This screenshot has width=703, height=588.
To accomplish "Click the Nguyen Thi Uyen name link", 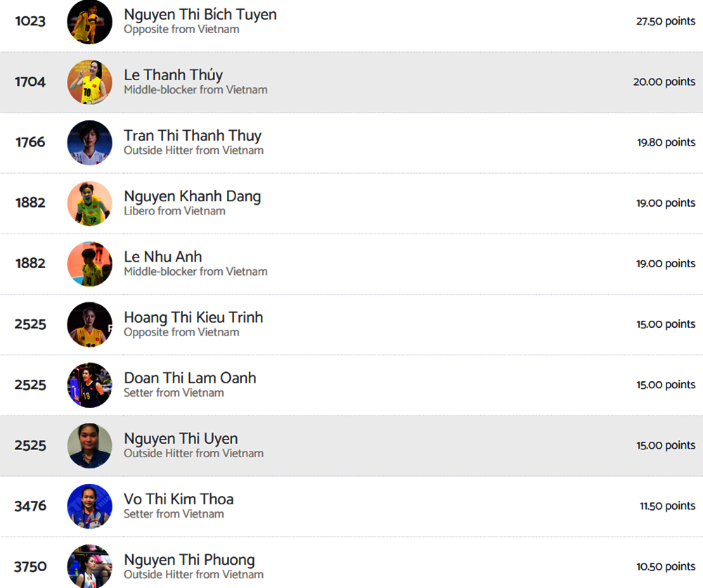I will point(181,438).
